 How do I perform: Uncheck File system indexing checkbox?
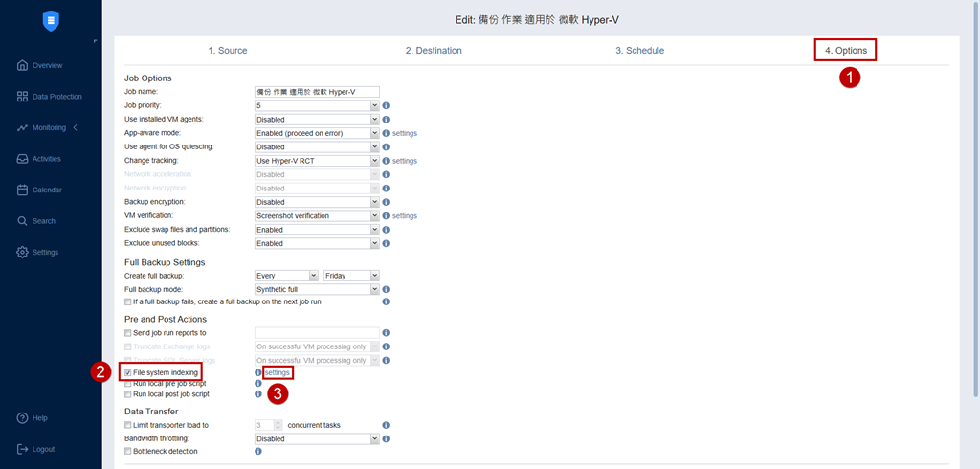(128, 372)
